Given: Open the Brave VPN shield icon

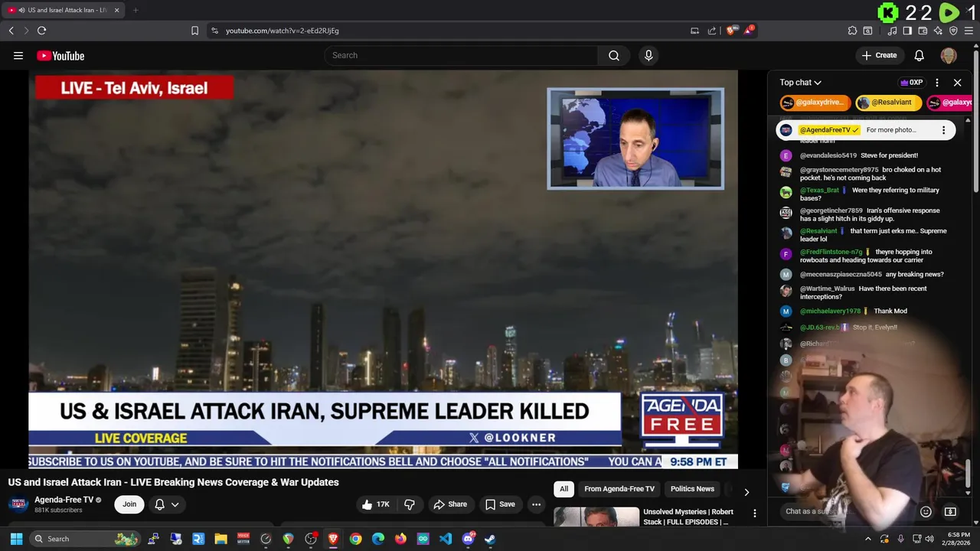Looking at the screenshot, I should (x=953, y=31).
